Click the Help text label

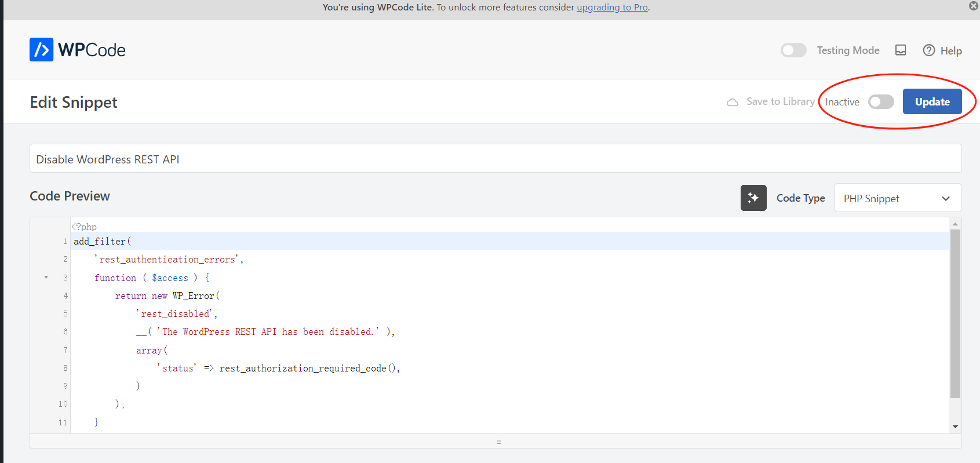coord(951,51)
